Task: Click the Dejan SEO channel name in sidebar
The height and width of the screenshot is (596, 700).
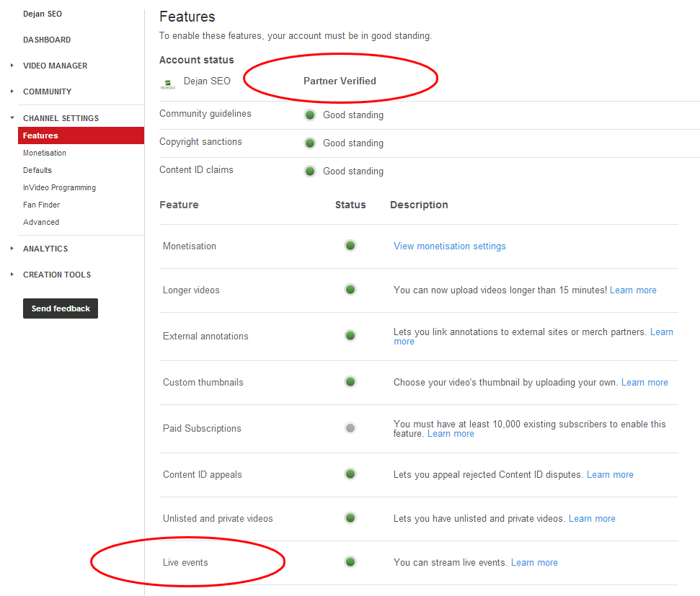Action: pyautogui.click(x=43, y=14)
